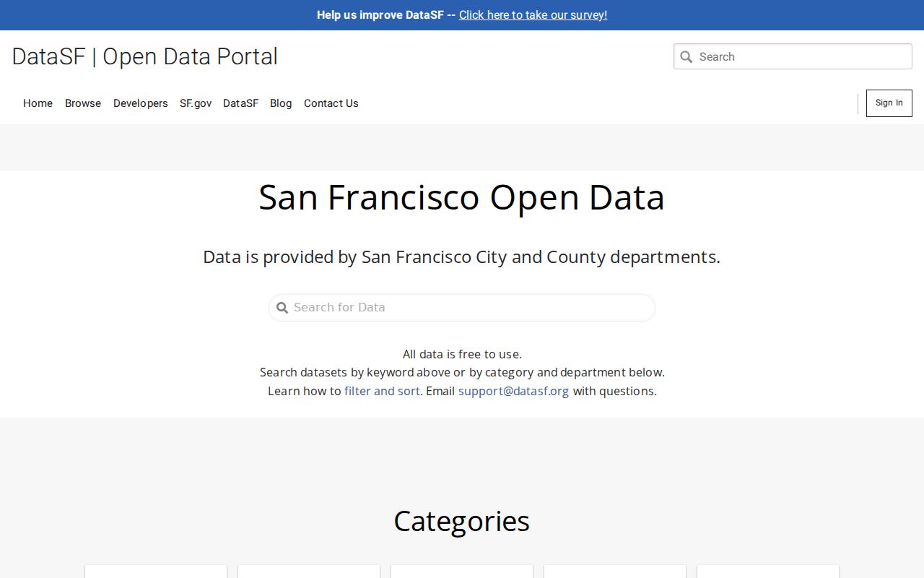Open the Developers menu link
Screen dimensions: 924x578
141,103
